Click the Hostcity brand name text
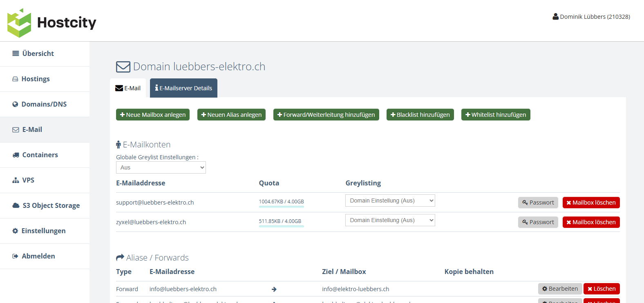The width and height of the screenshot is (644, 303). pyautogui.click(x=67, y=22)
